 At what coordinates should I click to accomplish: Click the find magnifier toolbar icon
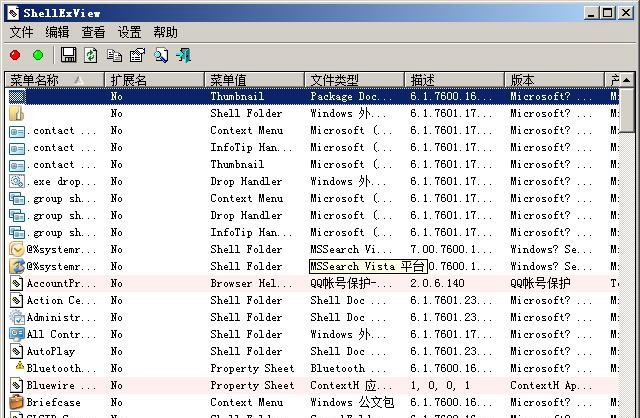point(161,55)
